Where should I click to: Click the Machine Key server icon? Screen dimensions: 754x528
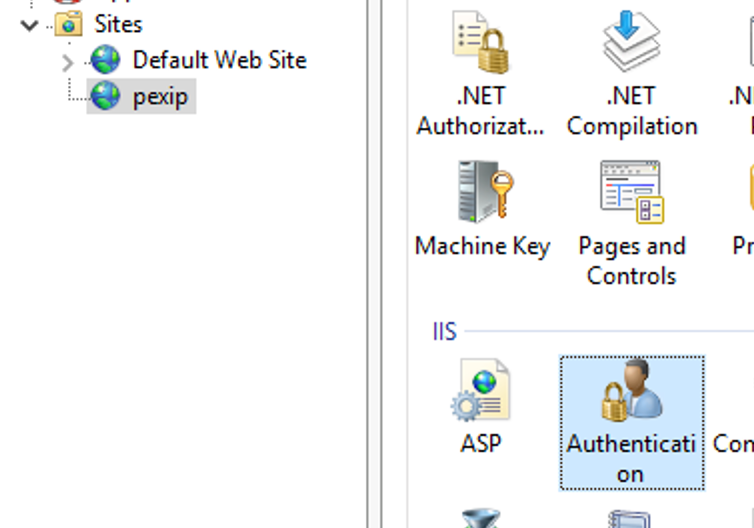point(482,192)
